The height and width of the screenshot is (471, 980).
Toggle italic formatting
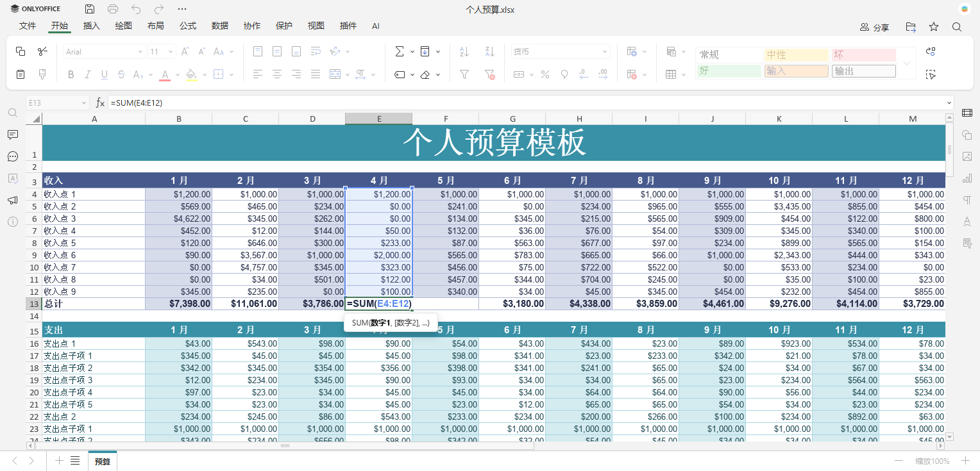pyautogui.click(x=89, y=74)
